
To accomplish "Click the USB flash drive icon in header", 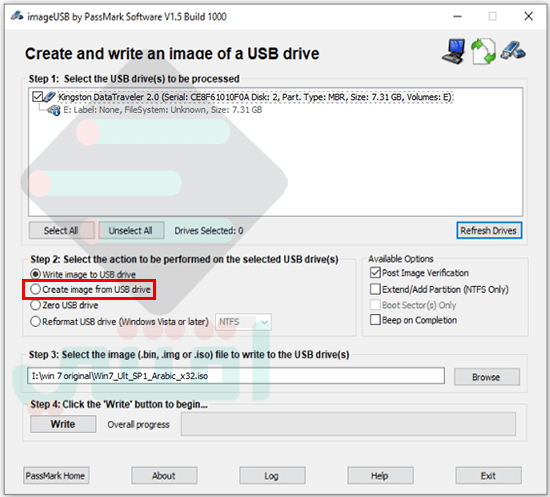I will click(512, 50).
